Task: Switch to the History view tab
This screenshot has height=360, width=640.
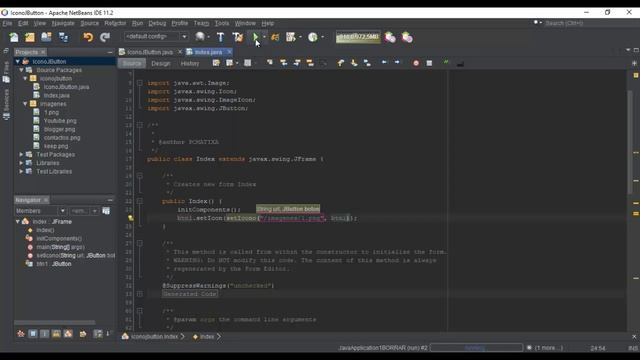Action: point(190,63)
